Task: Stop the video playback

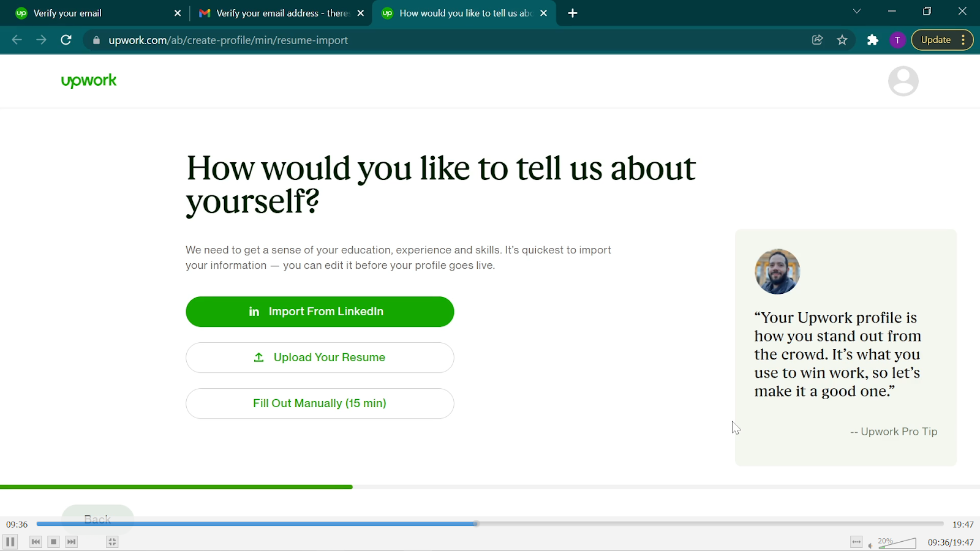Action: pyautogui.click(x=53, y=542)
